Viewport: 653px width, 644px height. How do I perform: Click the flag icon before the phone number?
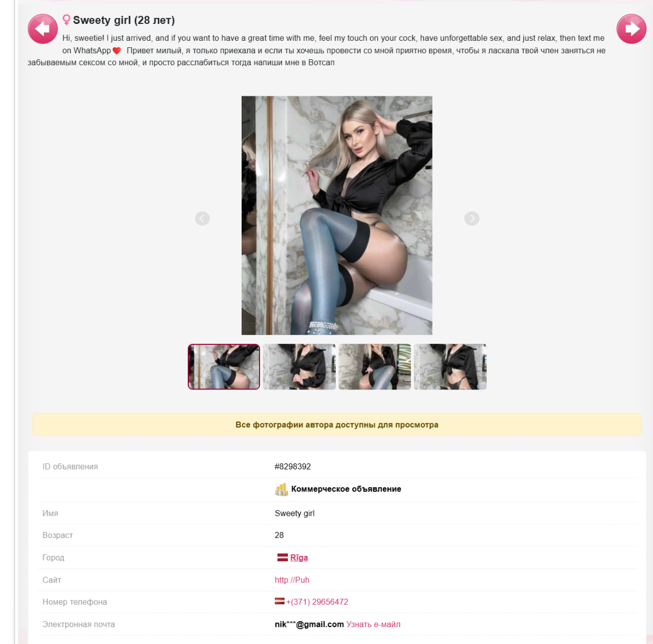tap(280, 602)
